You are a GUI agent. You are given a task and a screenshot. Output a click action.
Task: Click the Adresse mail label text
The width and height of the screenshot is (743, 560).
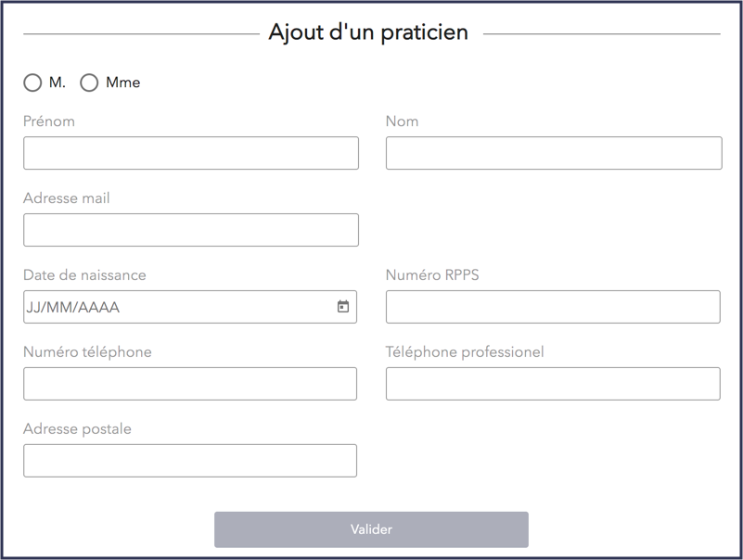pos(67,198)
